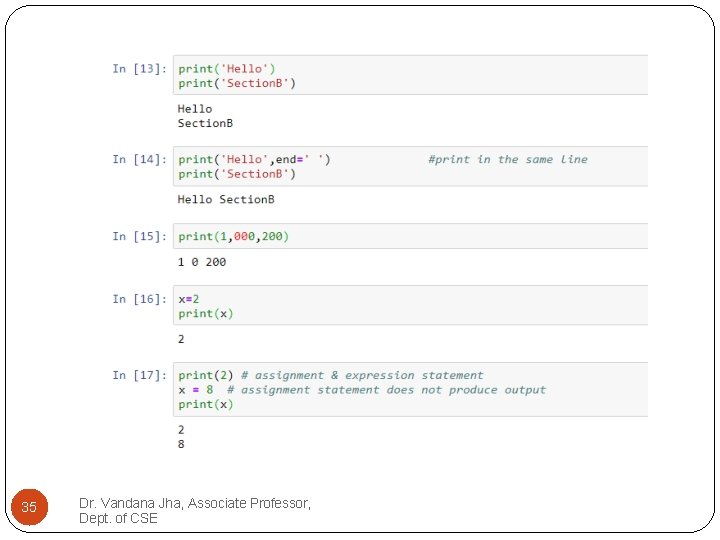The image size is (720, 540).
Task: Click the In [13] cell prompt
Action: pos(139,69)
